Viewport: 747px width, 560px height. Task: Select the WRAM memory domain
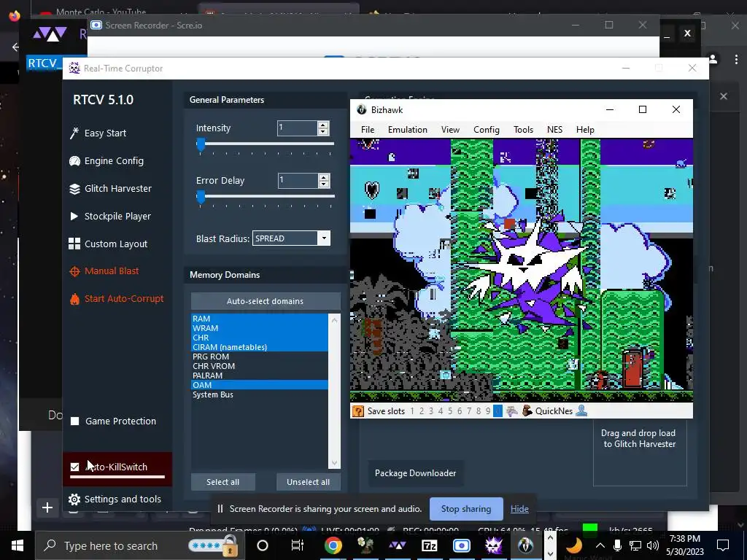pos(260,328)
